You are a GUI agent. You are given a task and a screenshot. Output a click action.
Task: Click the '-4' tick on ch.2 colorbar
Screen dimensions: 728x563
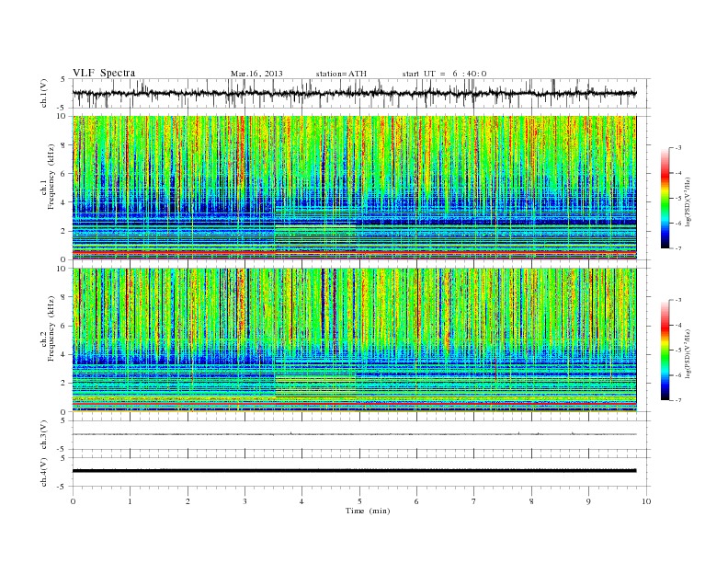click(x=678, y=325)
